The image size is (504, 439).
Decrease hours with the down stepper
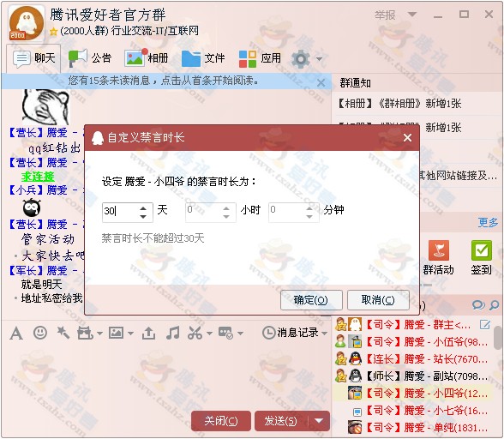coord(226,217)
